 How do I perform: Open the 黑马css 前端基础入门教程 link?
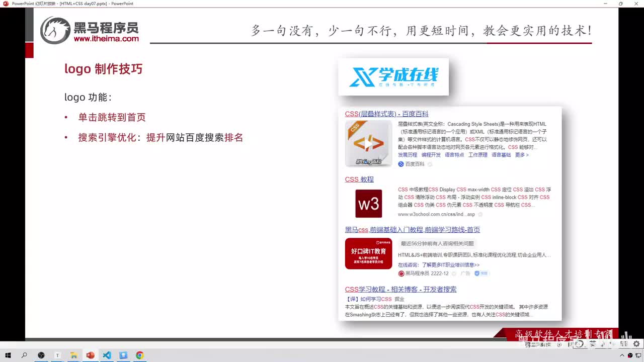(x=412, y=230)
